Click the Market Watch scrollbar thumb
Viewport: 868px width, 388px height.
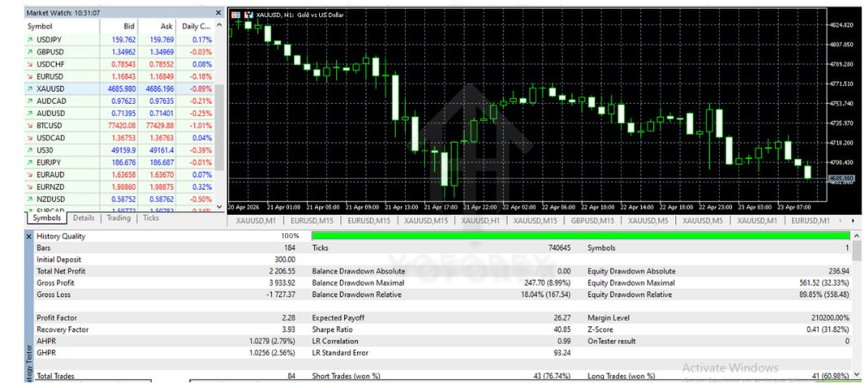[219, 127]
